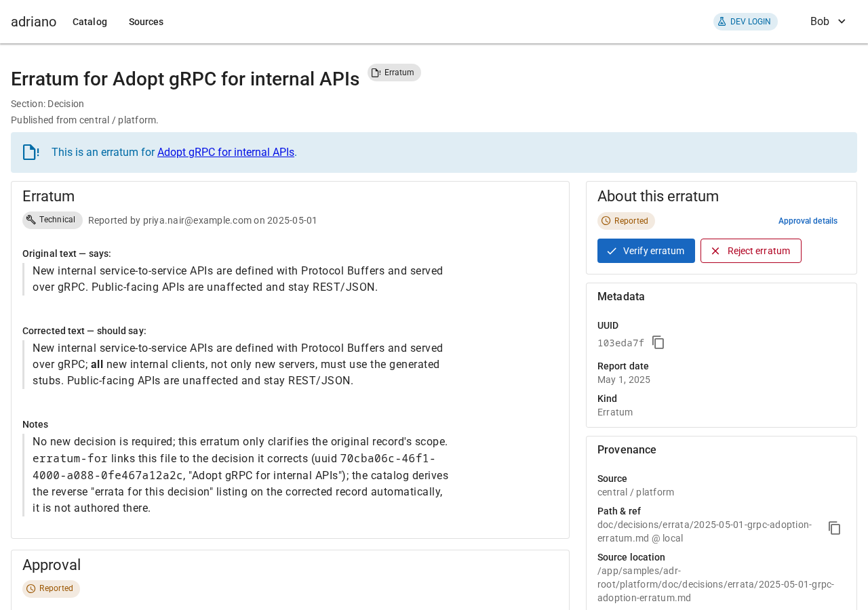Click the DEV LOGIN button
Image resolution: width=868 pixels, height=610 pixels.
tap(745, 22)
